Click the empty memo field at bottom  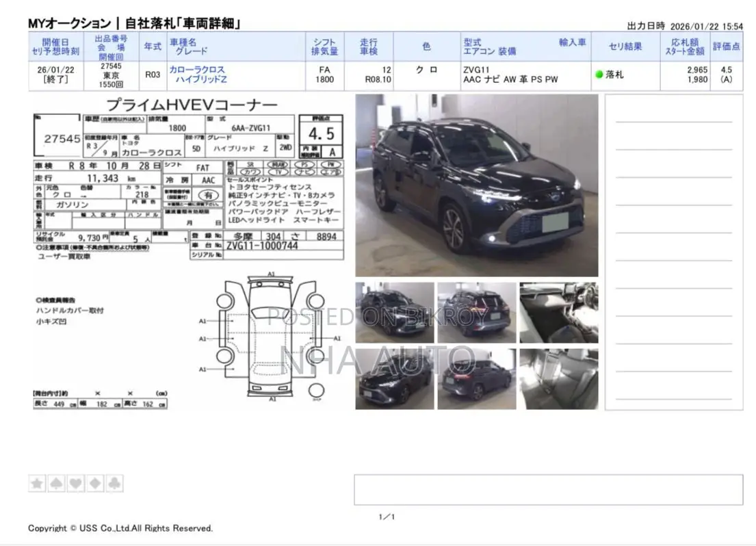point(548,490)
